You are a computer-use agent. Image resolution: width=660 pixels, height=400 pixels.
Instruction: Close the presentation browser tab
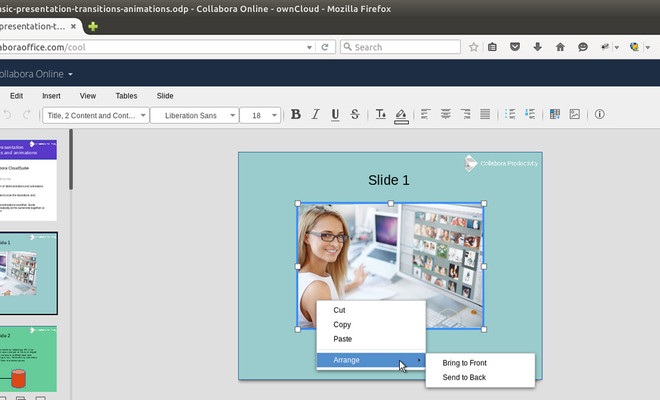73,26
